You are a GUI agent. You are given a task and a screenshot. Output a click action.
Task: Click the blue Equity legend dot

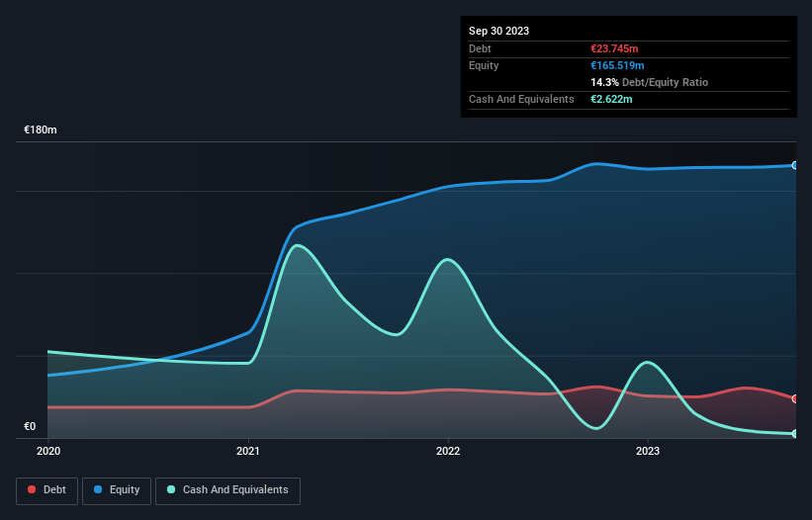point(98,489)
